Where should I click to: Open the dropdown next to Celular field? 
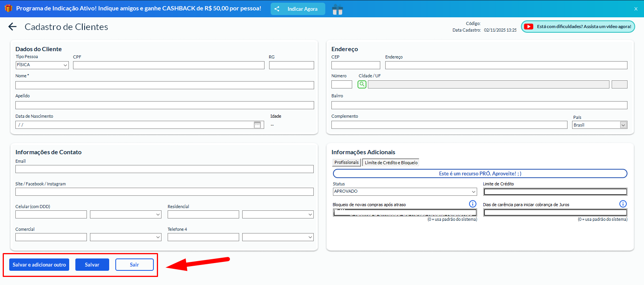tap(125, 215)
